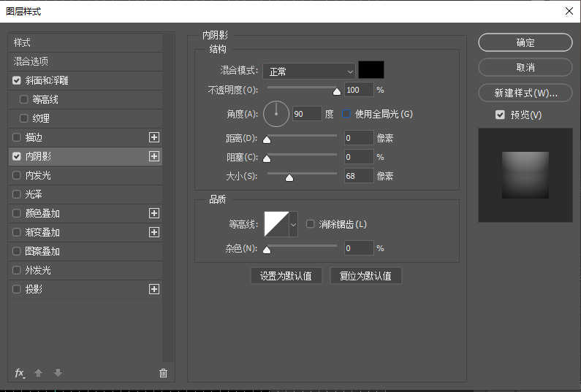
Task: Tick the 消除锯齿 checkbox
Action: pos(310,223)
